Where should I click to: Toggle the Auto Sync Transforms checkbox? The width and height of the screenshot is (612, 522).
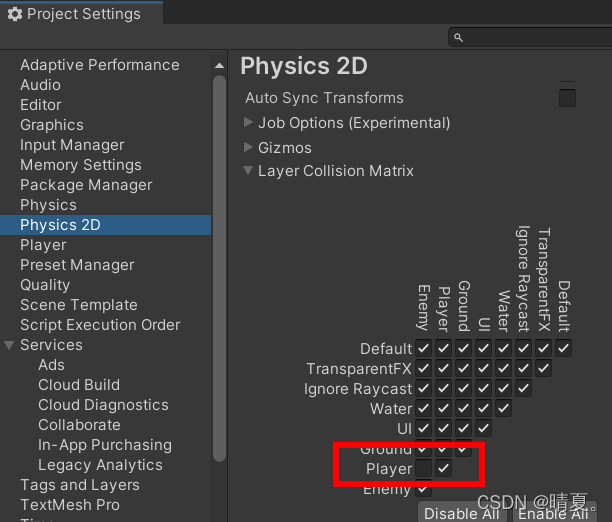[567, 98]
